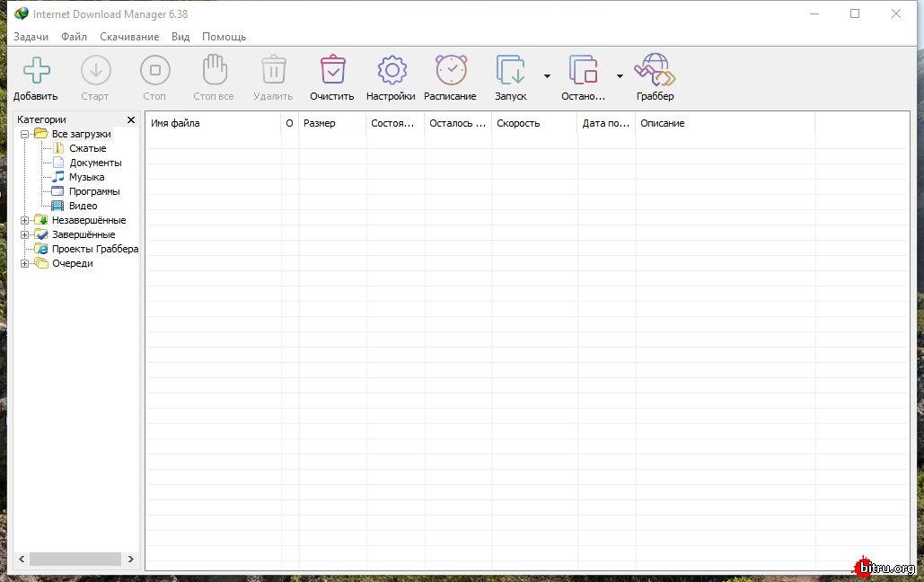This screenshot has height=582, width=924.
Task: Minimize the Internet Download Manager window
Action: [x=814, y=13]
